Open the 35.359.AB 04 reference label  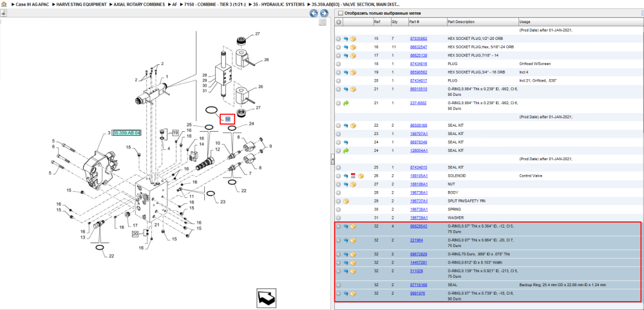(x=126, y=133)
